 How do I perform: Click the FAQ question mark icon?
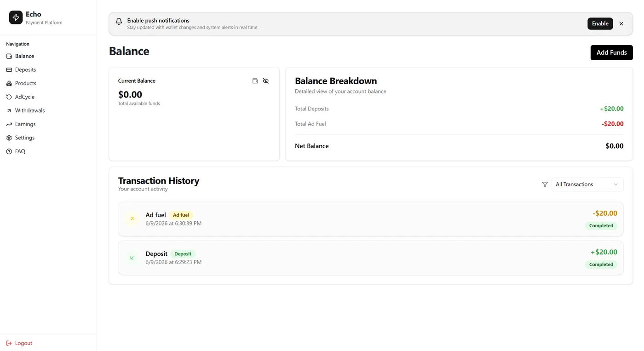(x=9, y=151)
